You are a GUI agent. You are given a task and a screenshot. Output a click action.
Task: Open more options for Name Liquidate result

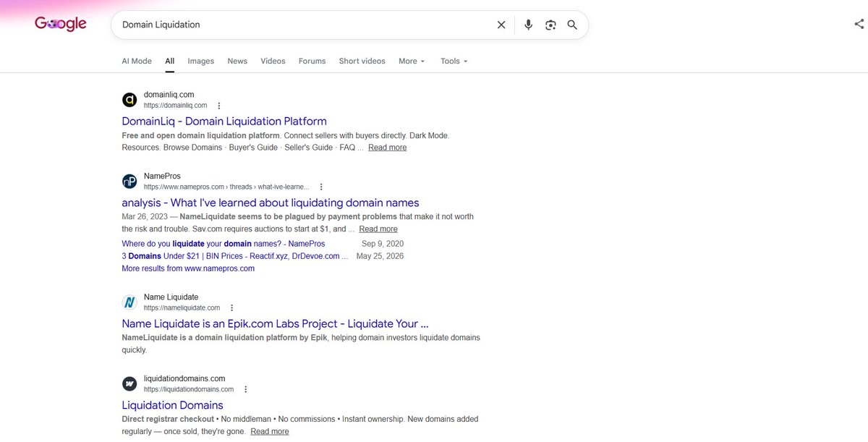[232, 308]
